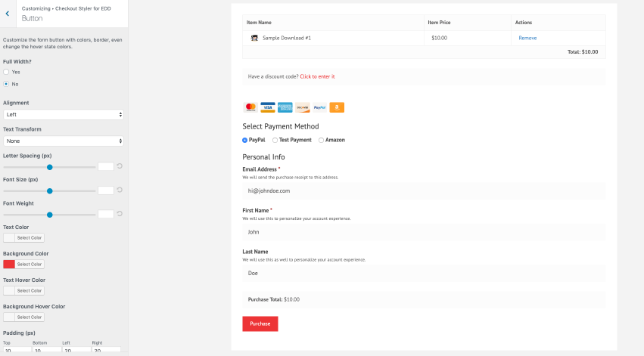Screen dimensions: 644x356
Task: Click the 'Item Name' column header
Action: click(259, 23)
